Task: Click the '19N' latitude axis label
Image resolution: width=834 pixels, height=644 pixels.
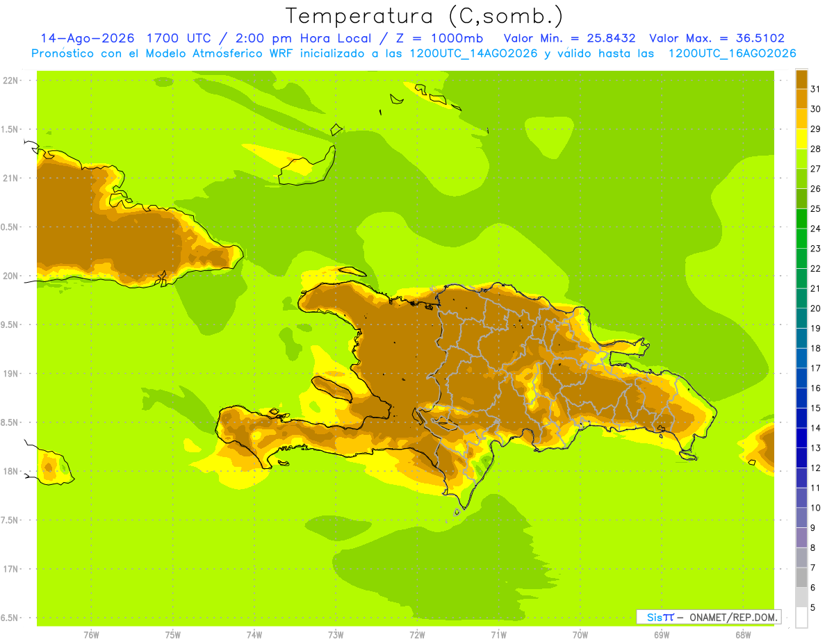Action: 10,374
